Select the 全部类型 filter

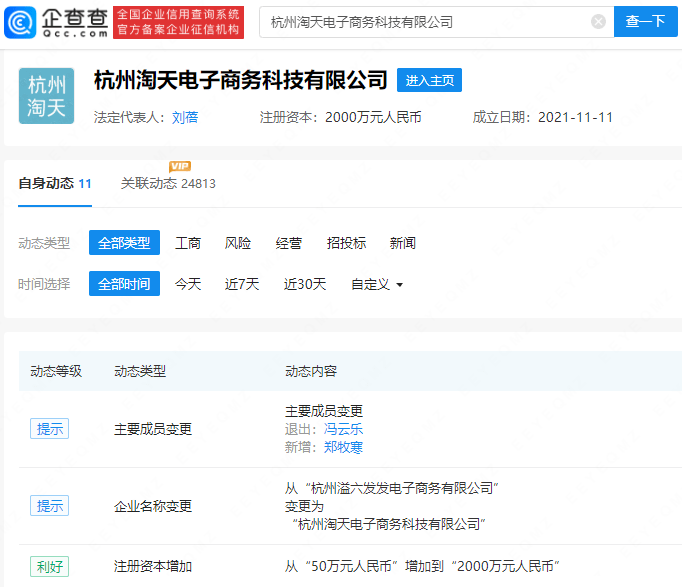coord(124,243)
